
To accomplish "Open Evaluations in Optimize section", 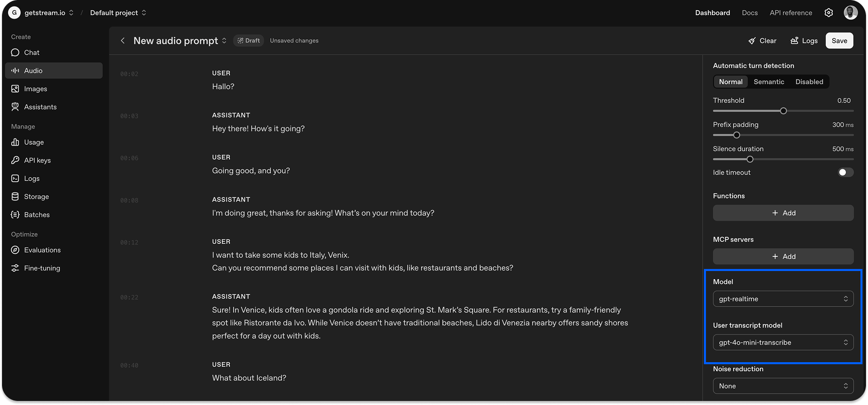I will pos(42,250).
